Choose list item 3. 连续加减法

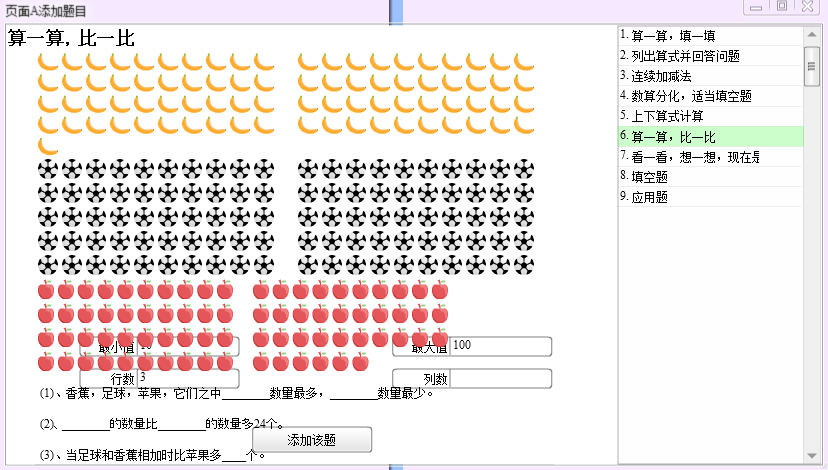[x=711, y=76]
